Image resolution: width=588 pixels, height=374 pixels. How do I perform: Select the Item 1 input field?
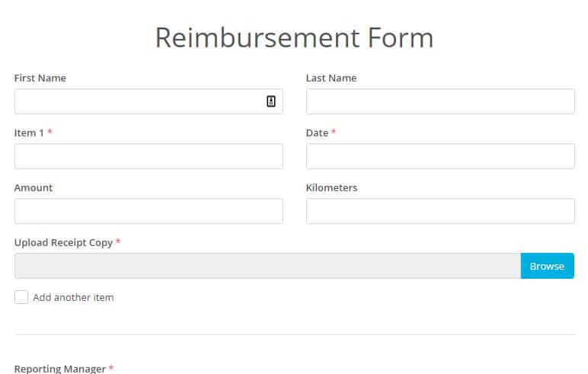click(x=149, y=156)
